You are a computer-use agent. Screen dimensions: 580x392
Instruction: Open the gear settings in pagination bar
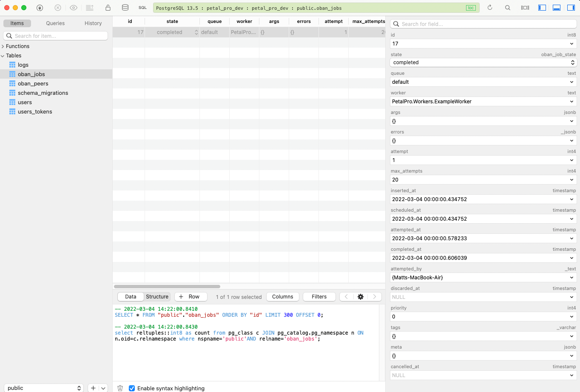tap(361, 297)
